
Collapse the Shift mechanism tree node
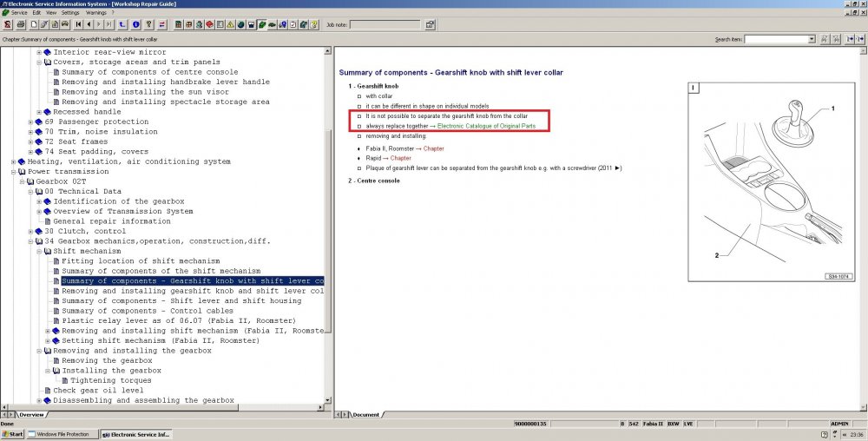(39, 251)
